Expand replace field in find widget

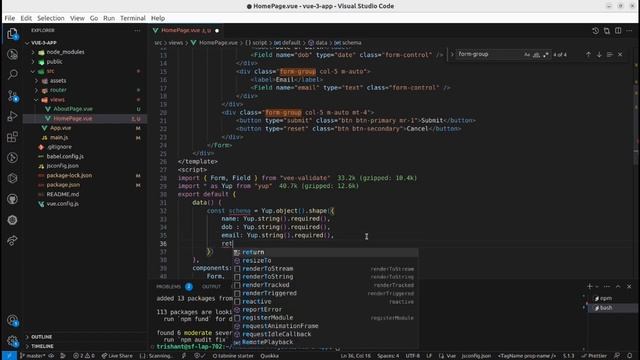coord(452,54)
